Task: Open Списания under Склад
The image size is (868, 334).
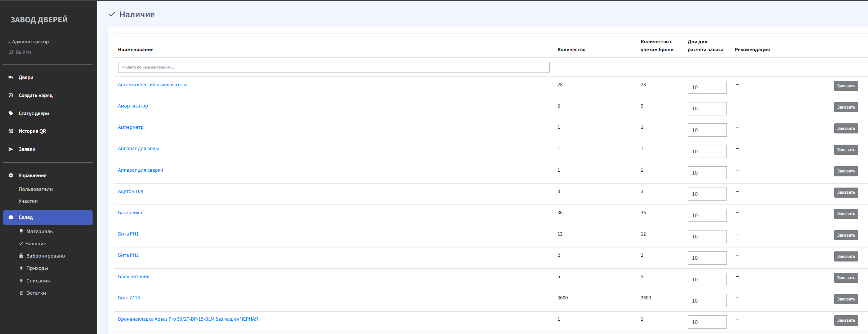Action: tap(38, 281)
